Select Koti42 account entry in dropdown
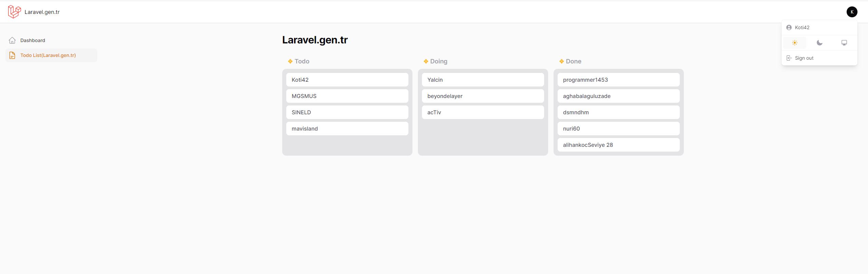 coord(819,27)
